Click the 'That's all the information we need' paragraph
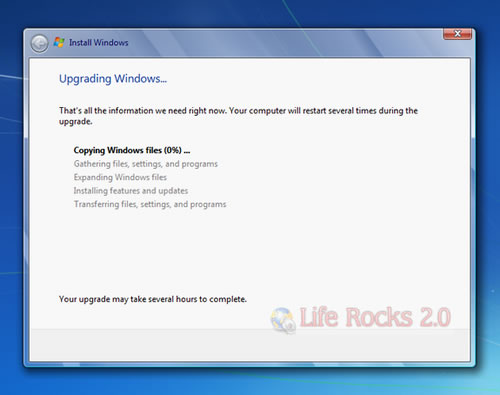500x395 pixels. click(238, 116)
